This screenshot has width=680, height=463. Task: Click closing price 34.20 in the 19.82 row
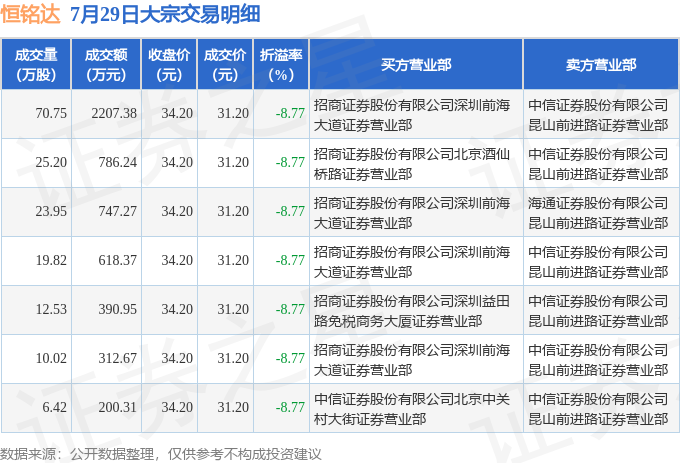177,261
